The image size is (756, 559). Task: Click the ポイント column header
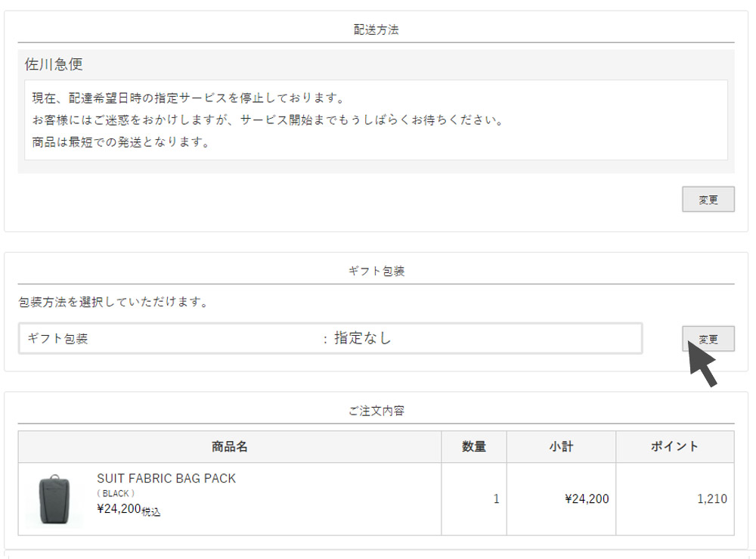[674, 447]
